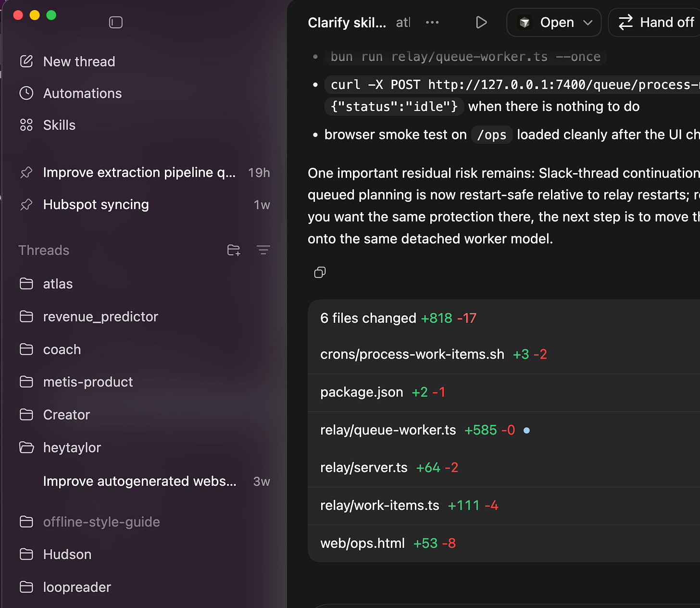Click the offline-style-guide folder icon
Image resolution: width=700 pixels, height=608 pixels.
tap(26, 522)
